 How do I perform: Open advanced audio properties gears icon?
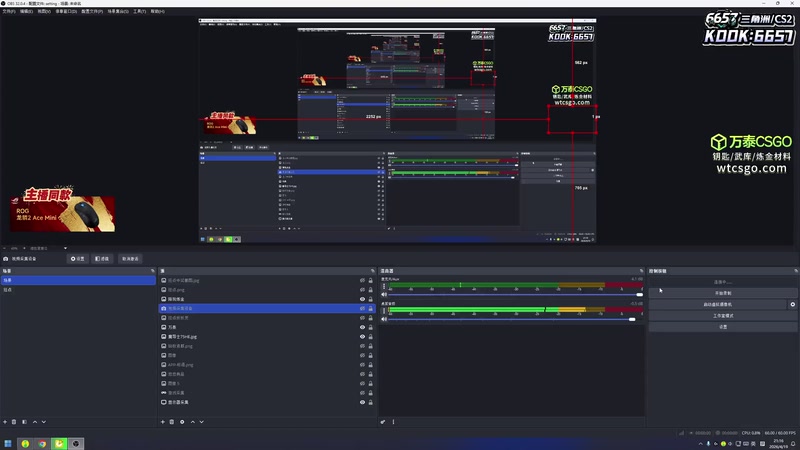point(383,422)
